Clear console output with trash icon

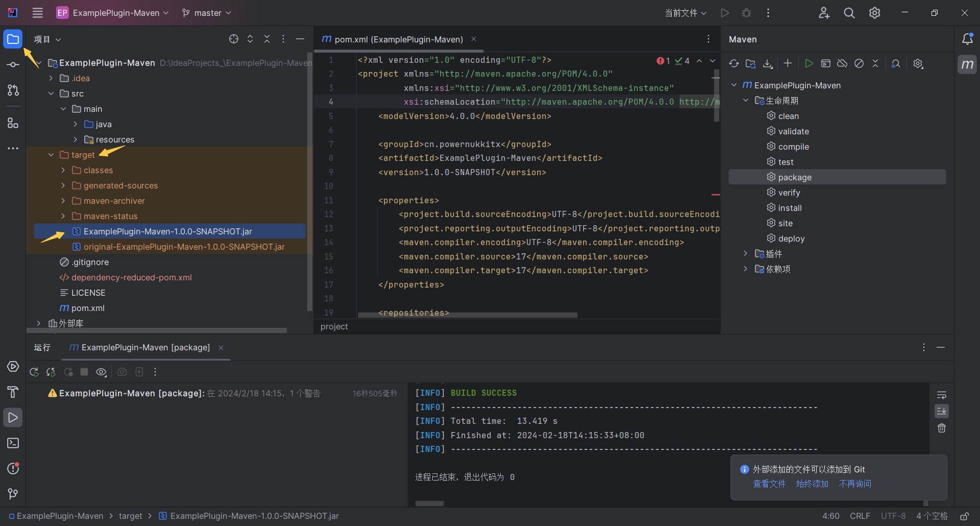(942, 428)
